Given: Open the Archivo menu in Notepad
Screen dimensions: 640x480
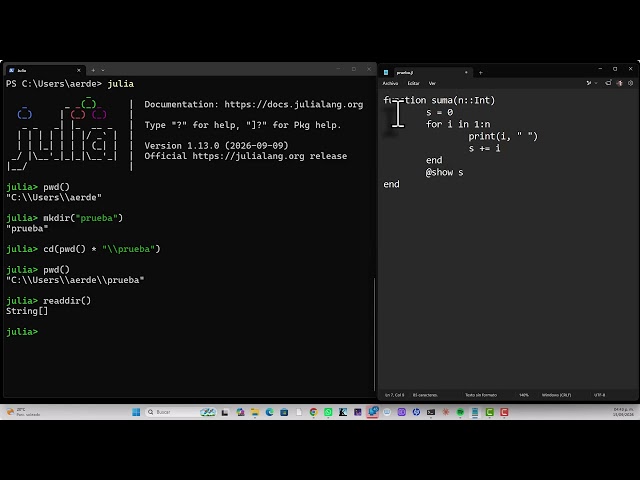Looking at the screenshot, I should (x=390, y=83).
